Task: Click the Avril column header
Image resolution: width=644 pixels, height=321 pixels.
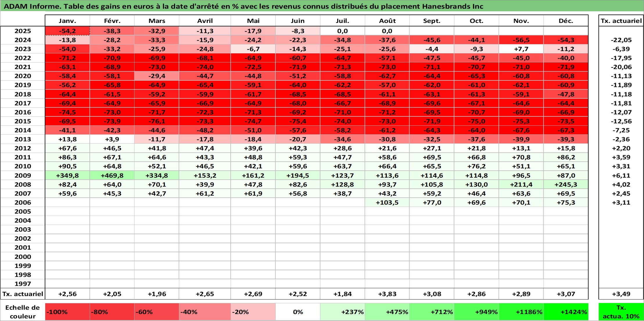Action: (205, 21)
